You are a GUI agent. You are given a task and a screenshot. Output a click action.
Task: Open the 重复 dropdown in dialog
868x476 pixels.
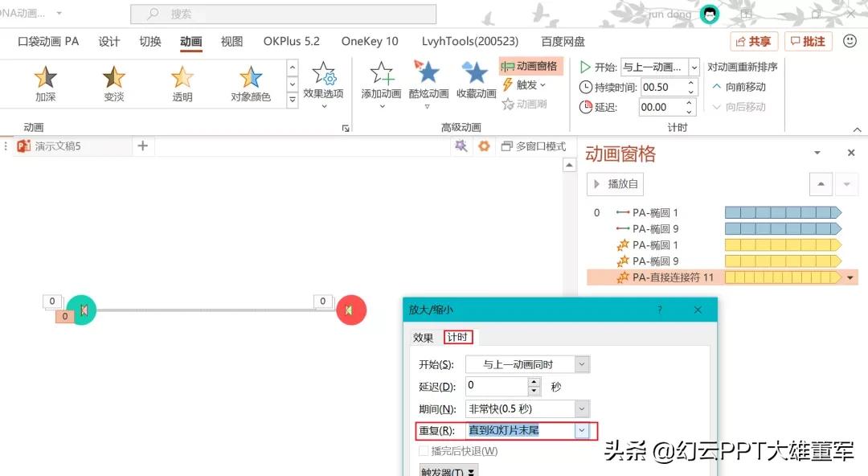pyautogui.click(x=581, y=430)
